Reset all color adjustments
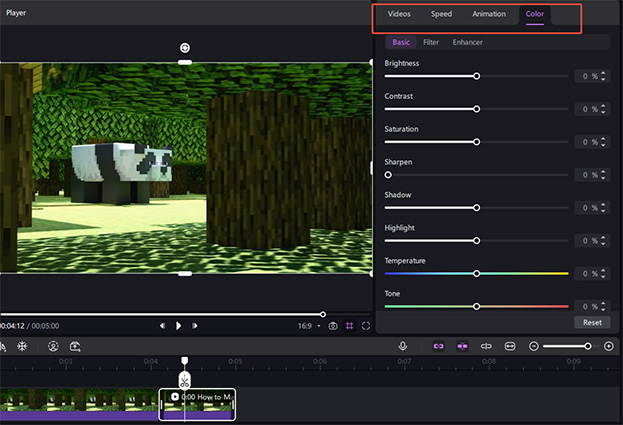This screenshot has height=425, width=623. [x=592, y=323]
